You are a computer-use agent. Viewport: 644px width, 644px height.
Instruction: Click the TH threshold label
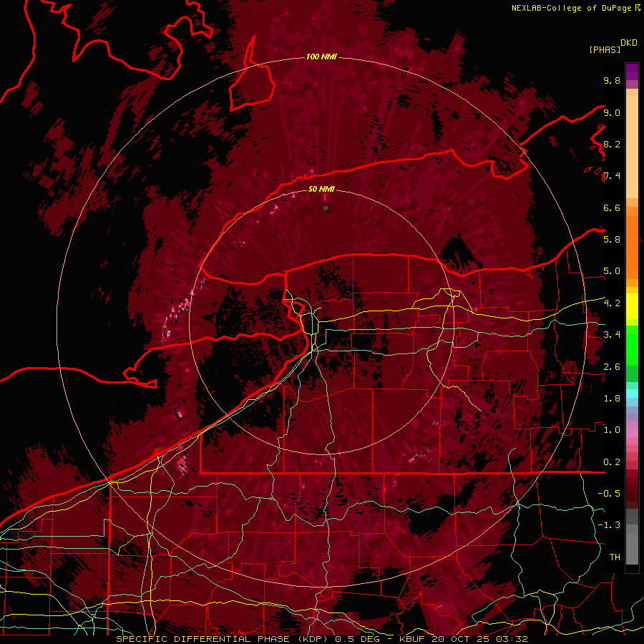click(615, 557)
